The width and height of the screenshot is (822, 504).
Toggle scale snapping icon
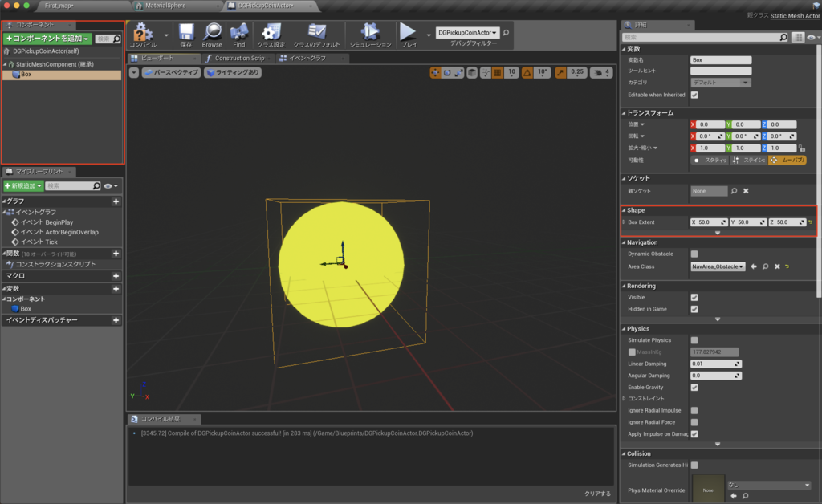coord(560,73)
